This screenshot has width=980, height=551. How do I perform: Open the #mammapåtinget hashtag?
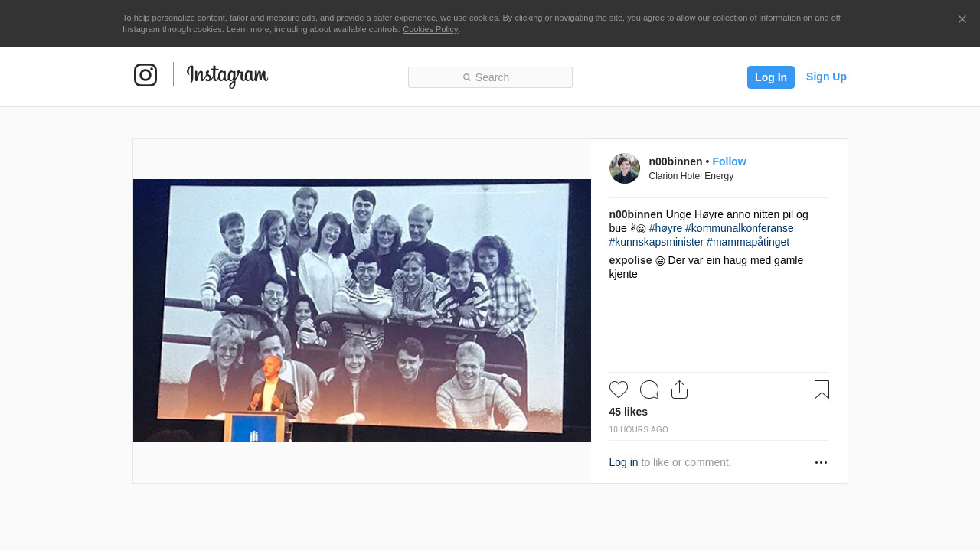click(748, 242)
